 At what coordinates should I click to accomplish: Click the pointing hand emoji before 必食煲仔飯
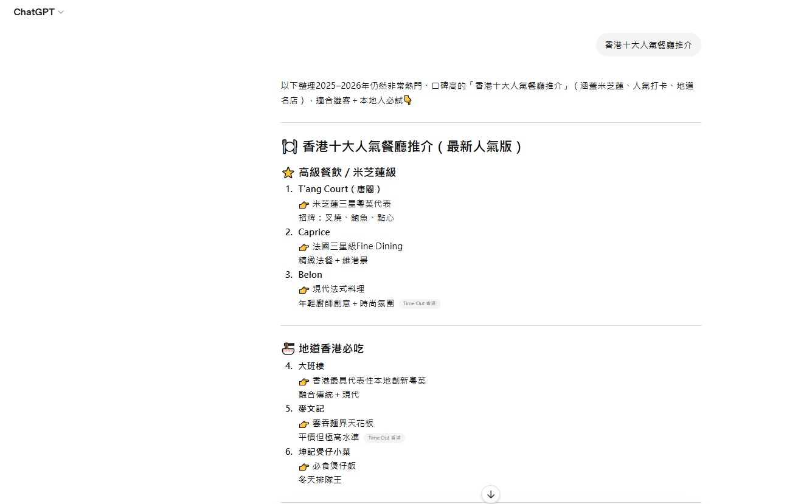coord(304,466)
